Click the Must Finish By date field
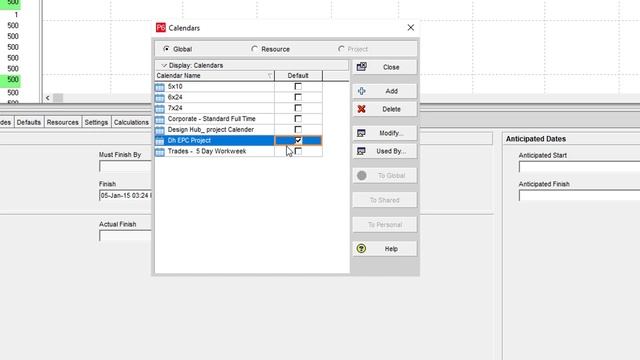The width and height of the screenshot is (640, 360). coord(125,166)
